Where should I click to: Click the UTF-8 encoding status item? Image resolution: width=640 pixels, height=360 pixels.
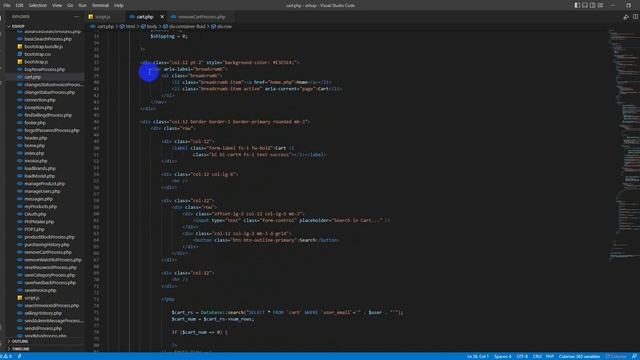(522, 356)
